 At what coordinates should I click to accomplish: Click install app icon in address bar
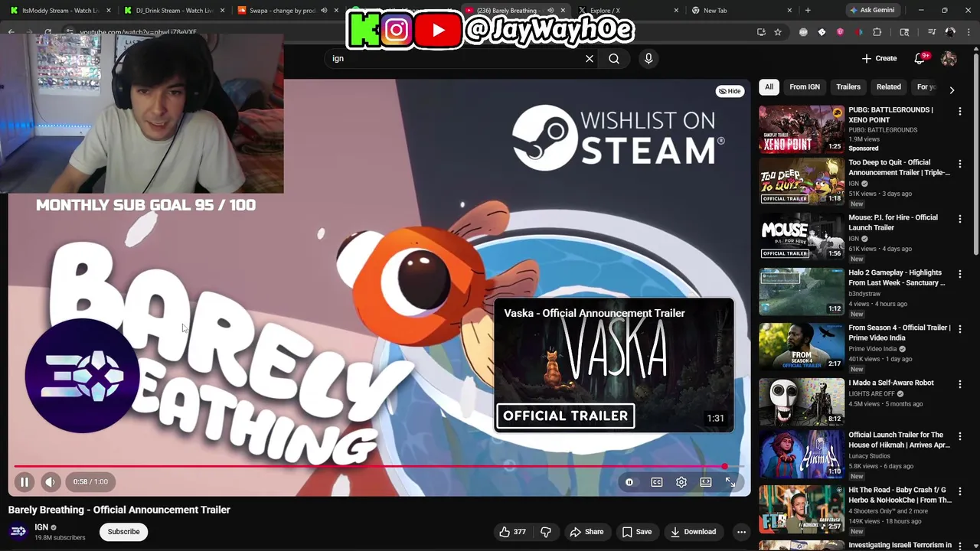coord(761,32)
